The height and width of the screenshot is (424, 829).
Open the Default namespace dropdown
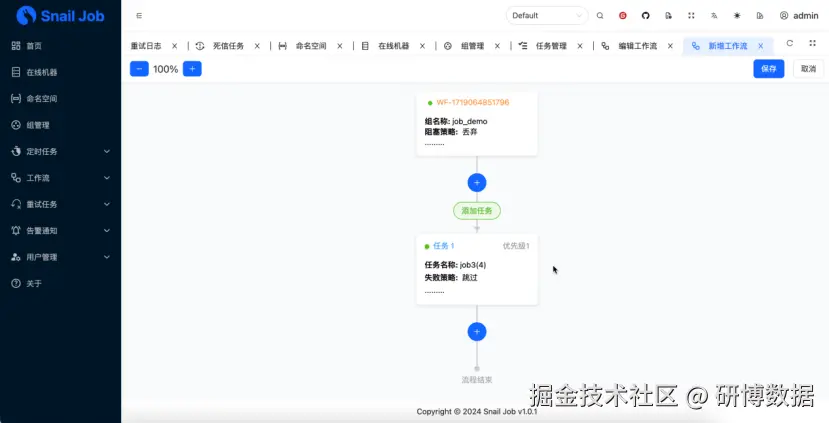pyautogui.click(x=547, y=15)
